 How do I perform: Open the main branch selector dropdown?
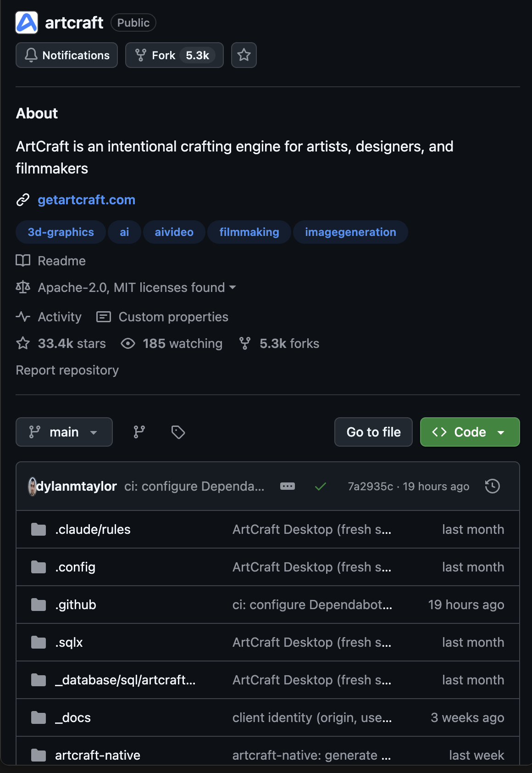tap(64, 432)
